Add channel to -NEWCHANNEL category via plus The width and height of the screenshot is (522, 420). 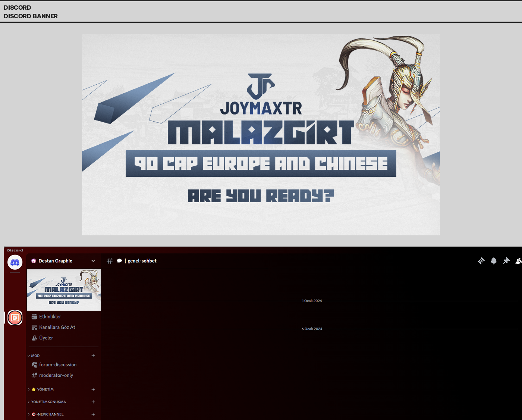pyautogui.click(x=93, y=414)
